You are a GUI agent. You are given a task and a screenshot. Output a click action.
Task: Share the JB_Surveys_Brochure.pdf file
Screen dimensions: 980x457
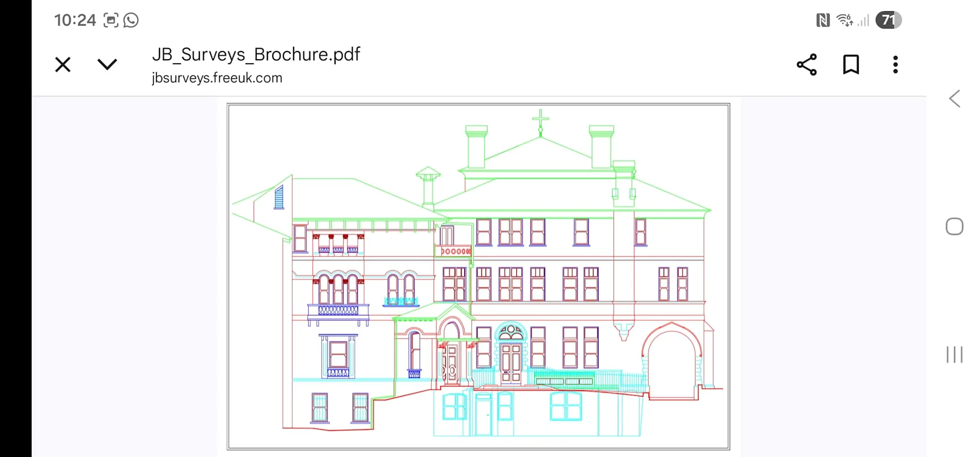[806, 65]
